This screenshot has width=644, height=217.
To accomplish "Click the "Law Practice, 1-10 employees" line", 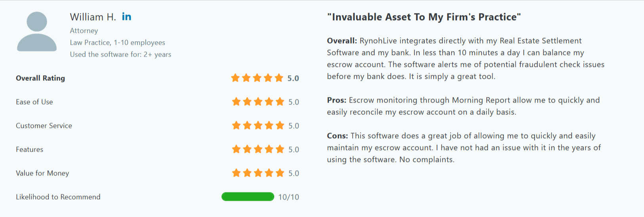I will tap(117, 42).
